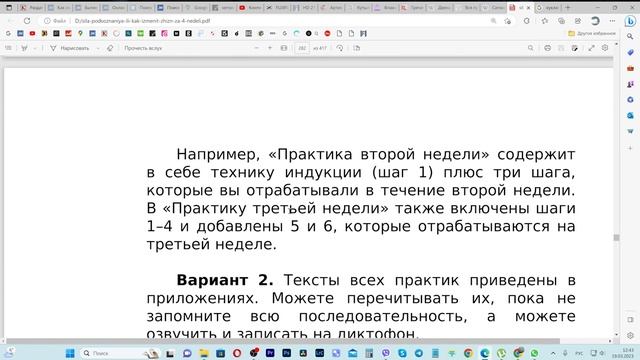The image size is (640, 360).
Task: Open sidebar search icon
Action: coord(630,37)
